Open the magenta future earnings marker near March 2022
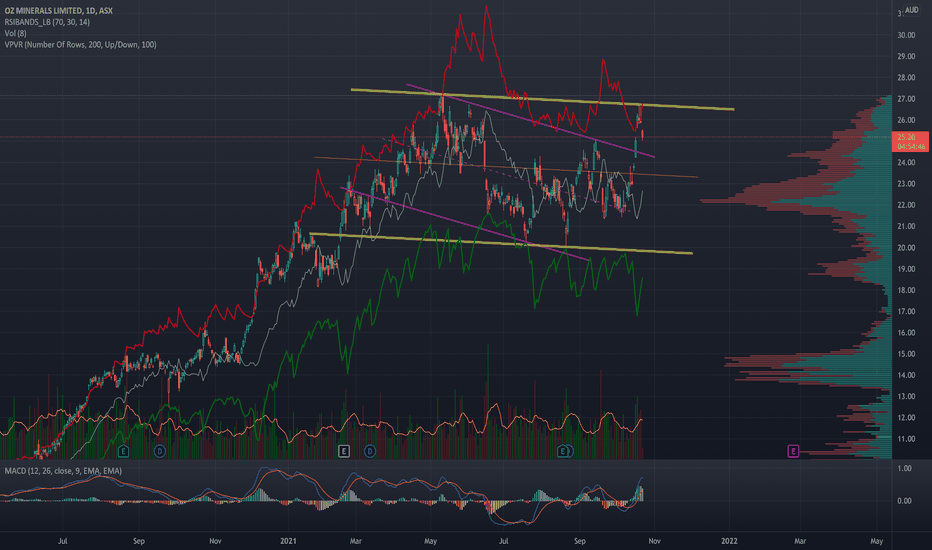This screenshot has width=932, height=550. [x=793, y=451]
